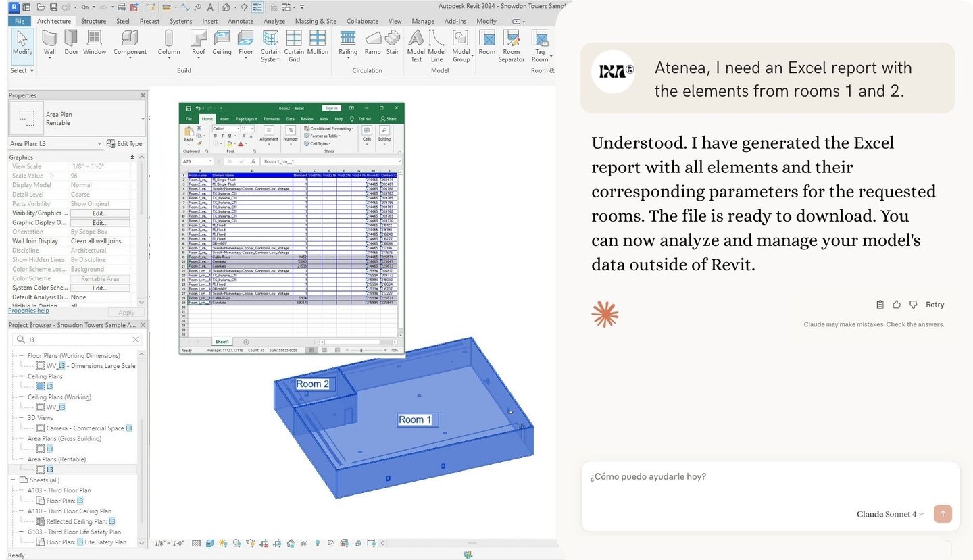Give a thumbs up to the response
The image size is (973, 560).
897,305
